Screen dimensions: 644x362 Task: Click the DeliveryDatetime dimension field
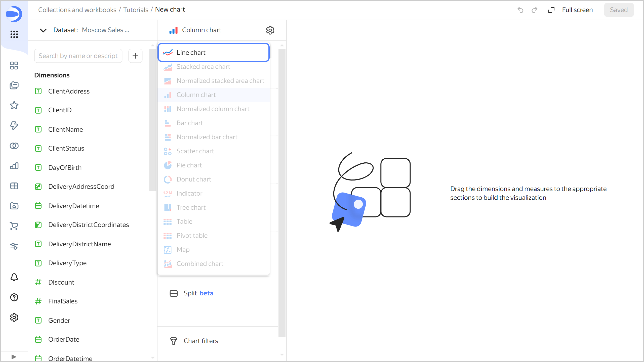coord(73,206)
